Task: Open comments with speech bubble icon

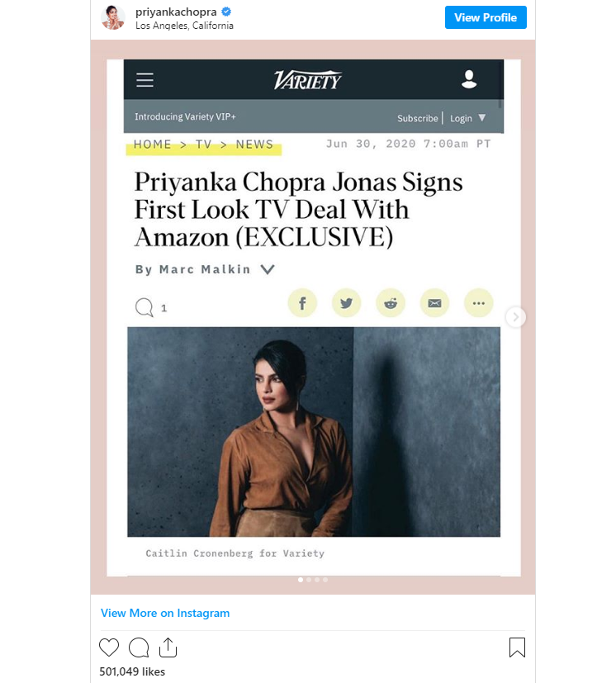Action: click(x=139, y=647)
